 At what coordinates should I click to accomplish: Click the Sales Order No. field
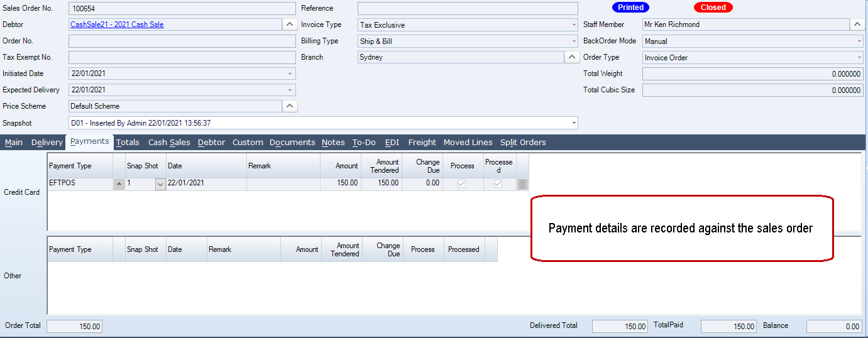[x=182, y=9]
